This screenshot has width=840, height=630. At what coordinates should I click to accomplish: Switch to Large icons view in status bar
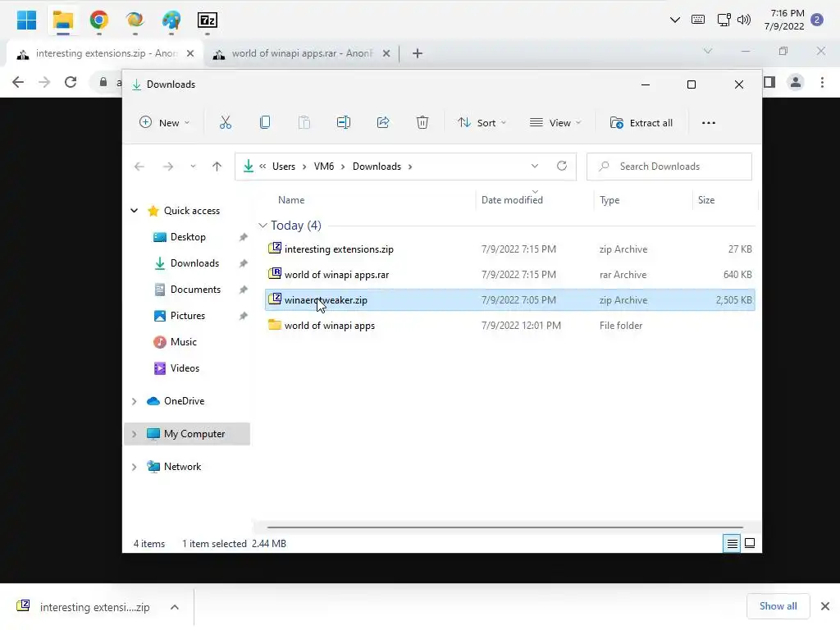pyautogui.click(x=750, y=543)
